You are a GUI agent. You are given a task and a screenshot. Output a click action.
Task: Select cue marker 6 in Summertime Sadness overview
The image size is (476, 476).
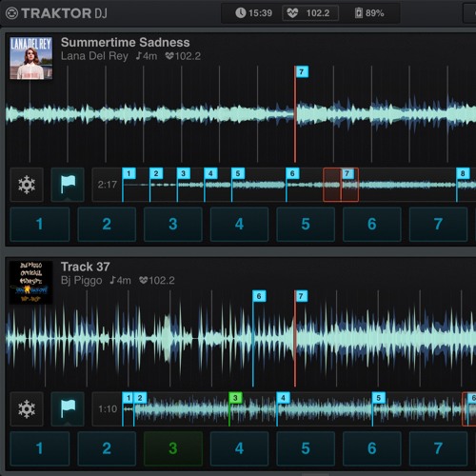tap(292, 173)
